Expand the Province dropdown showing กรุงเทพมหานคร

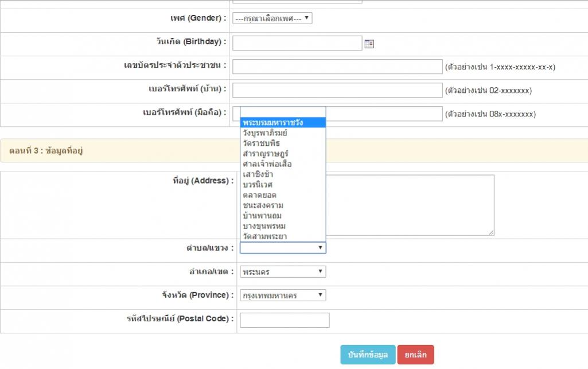coord(283,295)
